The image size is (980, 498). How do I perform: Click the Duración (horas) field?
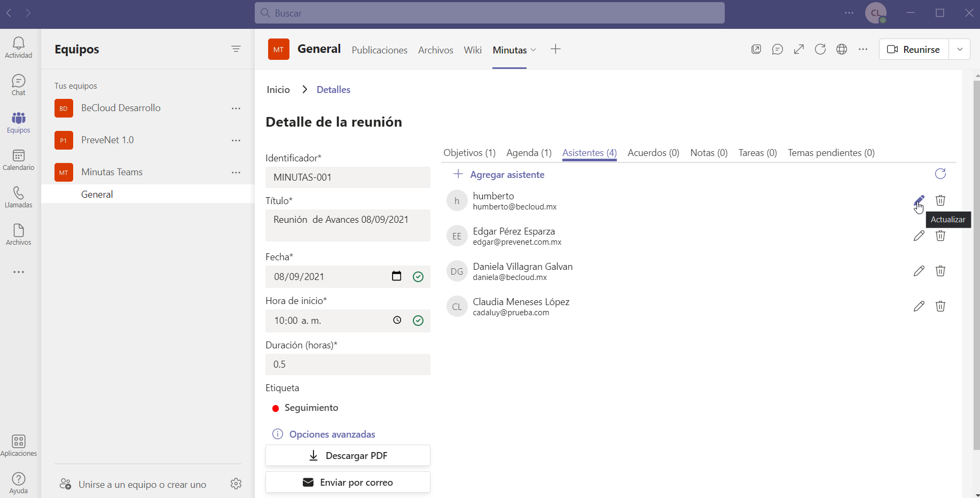[x=348, y=364]
